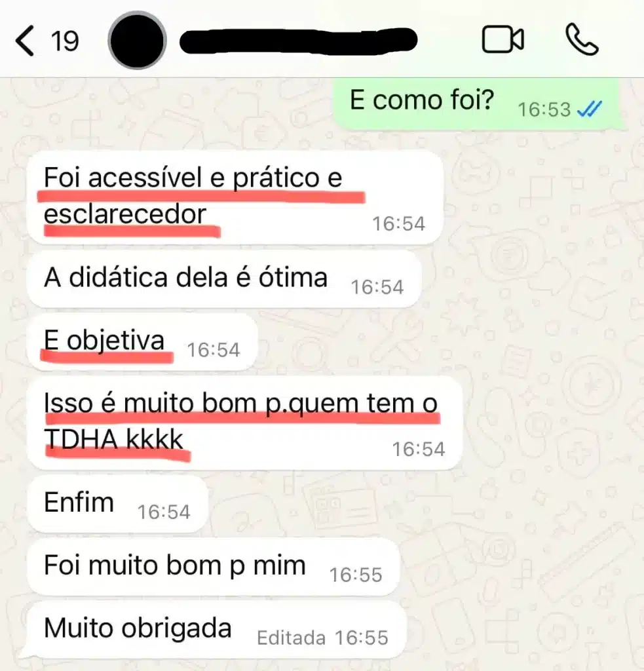The width and height of the screenshot is (644, 671).
Task: Select the 'E objetiva' message bubble
Action: tap(142, 342)
